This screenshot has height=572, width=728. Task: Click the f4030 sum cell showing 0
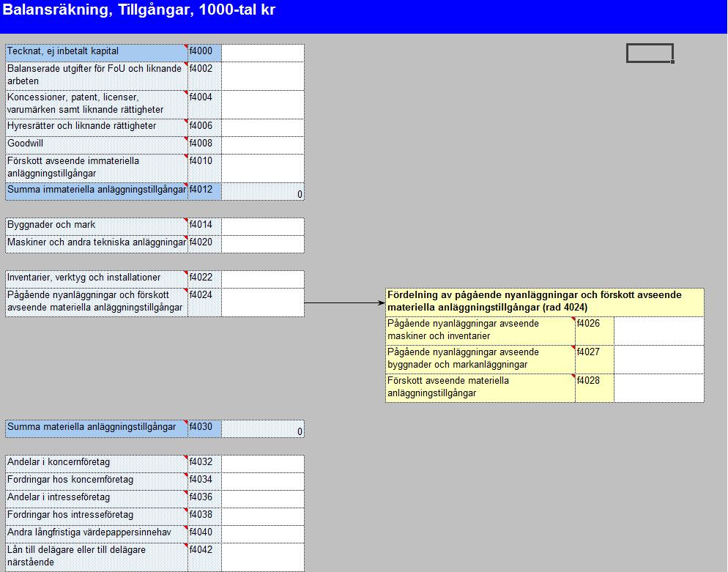tap(263, 429)
